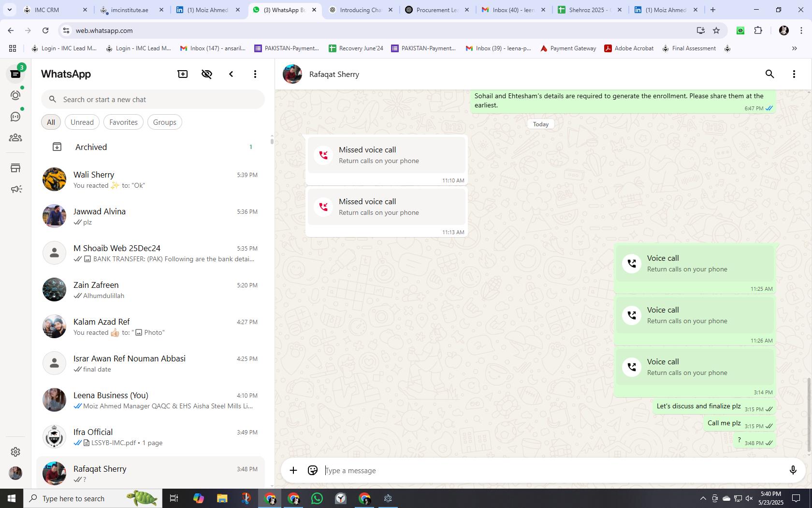The height and width of the screenshot is (508, 812).
Task: Select the Unread chat filter
Action: click(x=82, y=122)
